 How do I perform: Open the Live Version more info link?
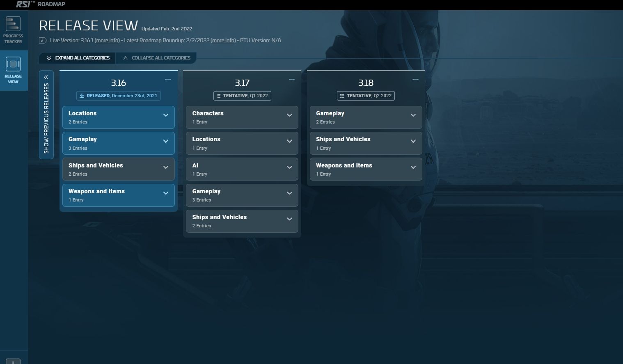click(107, 40)
